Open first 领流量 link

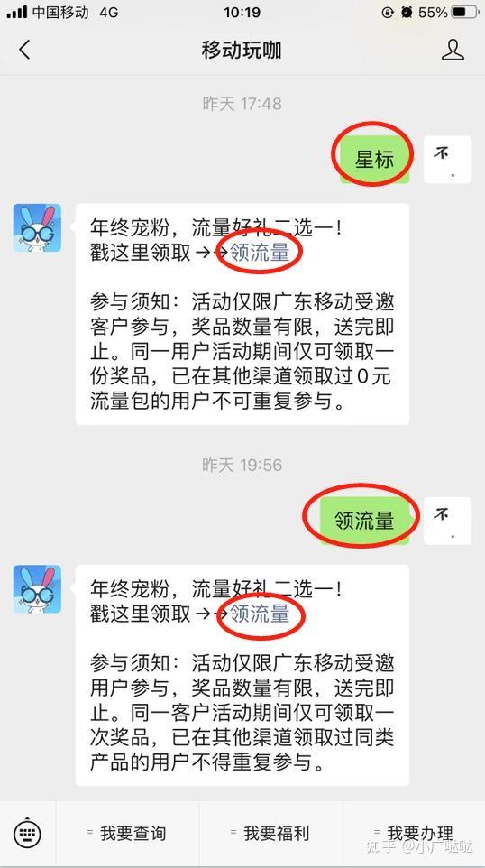[260, 253]
